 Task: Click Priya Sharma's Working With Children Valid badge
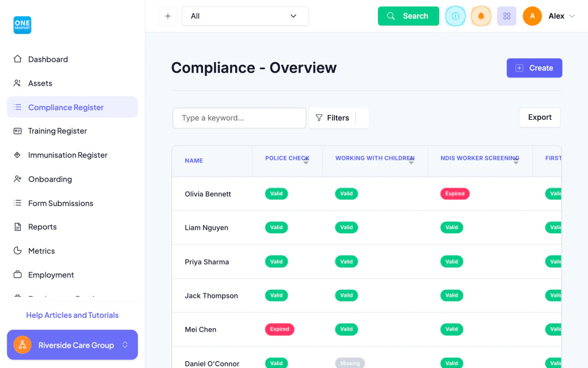pyautogui.click(x=346, y=261)
